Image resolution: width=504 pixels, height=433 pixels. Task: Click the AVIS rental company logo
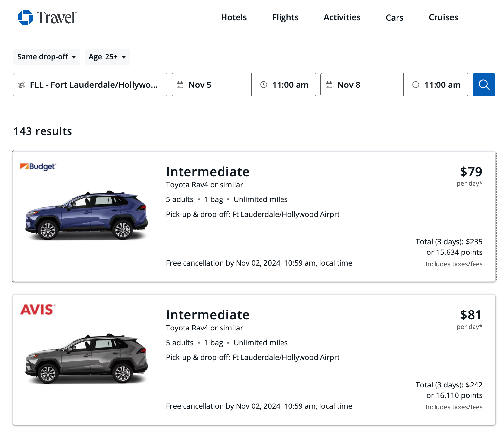[38, 310]
